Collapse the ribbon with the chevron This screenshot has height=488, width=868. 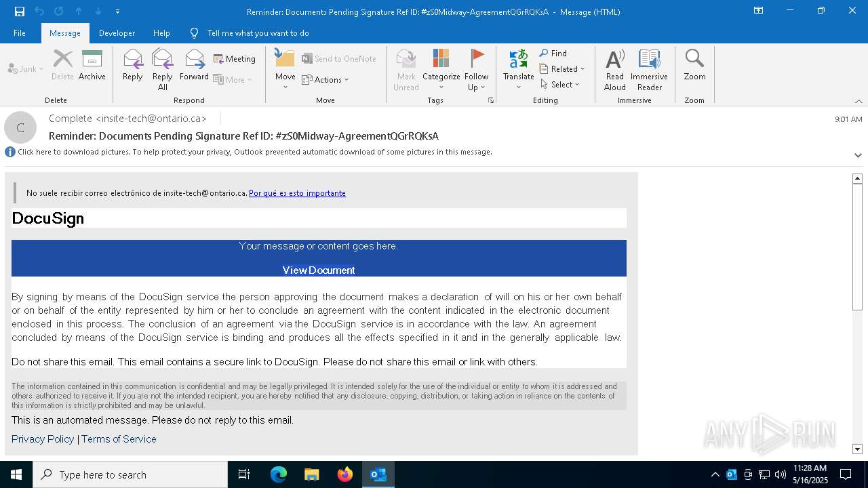(x=859, y=101)
